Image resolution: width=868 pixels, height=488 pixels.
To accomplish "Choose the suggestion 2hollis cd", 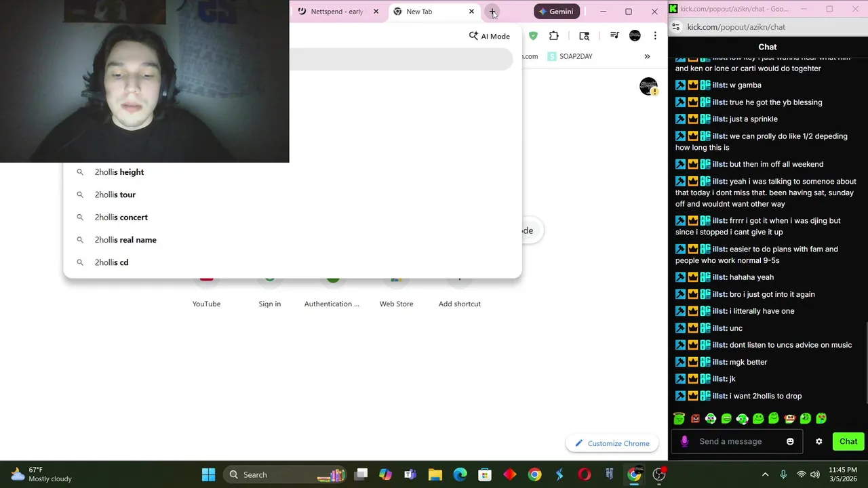I will (x=292, y=262).
